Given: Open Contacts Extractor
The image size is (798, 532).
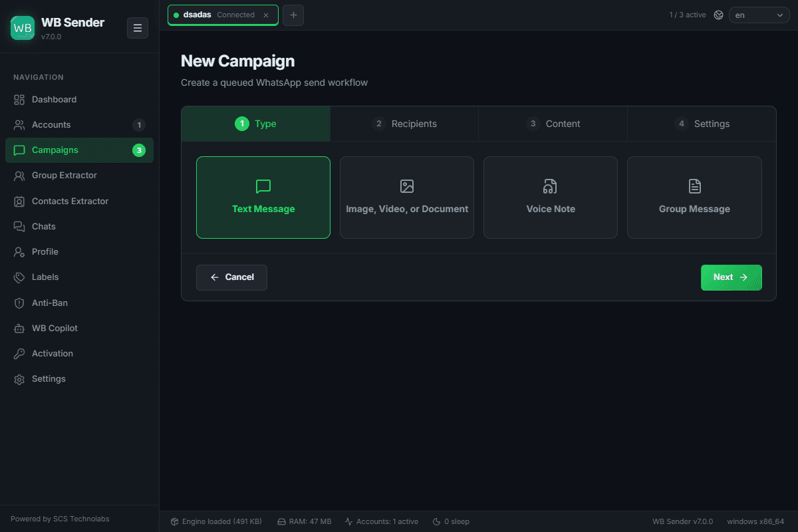Looking at the screenshot, I should coord(79,201).
